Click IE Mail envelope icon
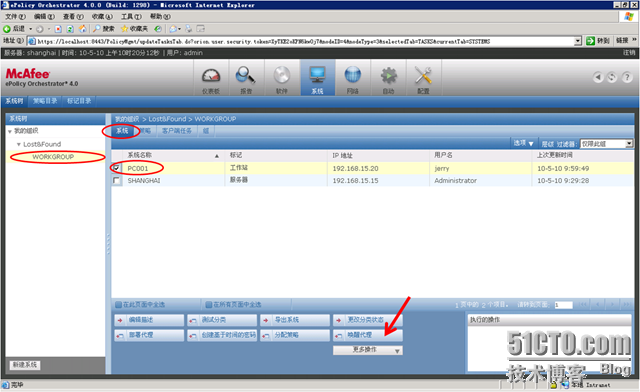Screen dimensions: 640x392 point(173,29)
